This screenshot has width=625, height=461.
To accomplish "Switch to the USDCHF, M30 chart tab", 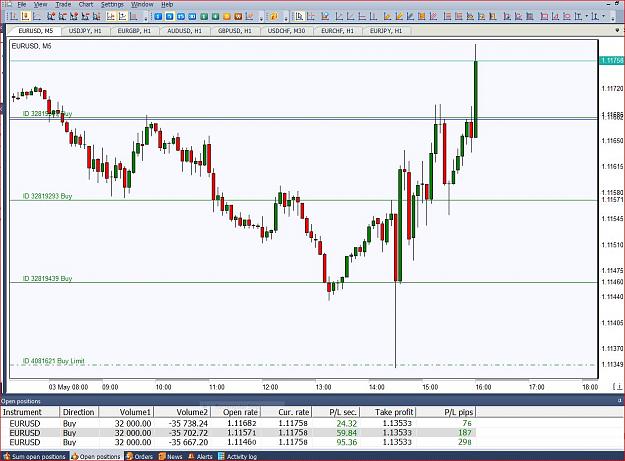I will [x=286, y=31].
